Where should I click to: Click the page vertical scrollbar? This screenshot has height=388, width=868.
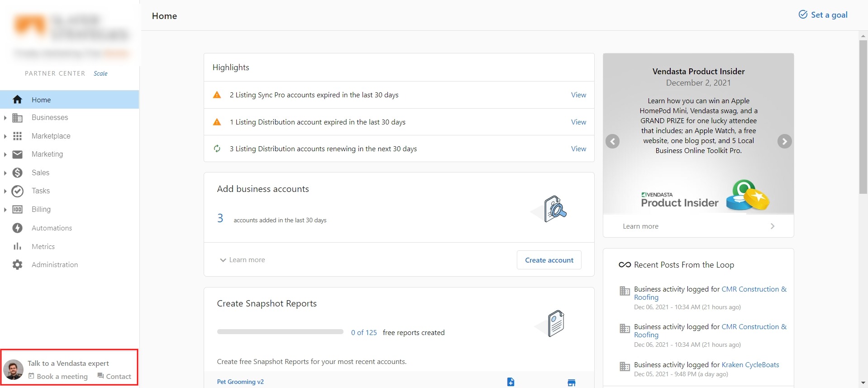point(863,117)
